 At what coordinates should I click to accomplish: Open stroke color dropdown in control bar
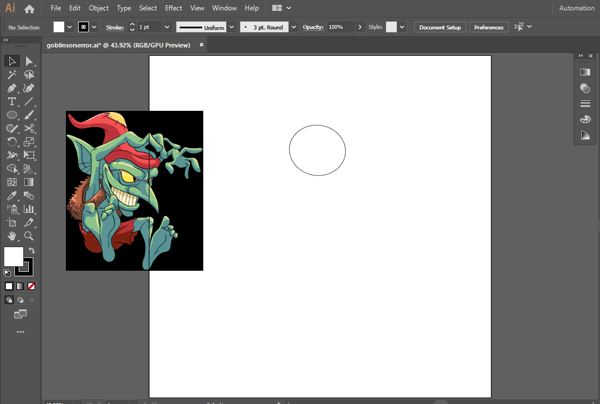pos(94,27)
